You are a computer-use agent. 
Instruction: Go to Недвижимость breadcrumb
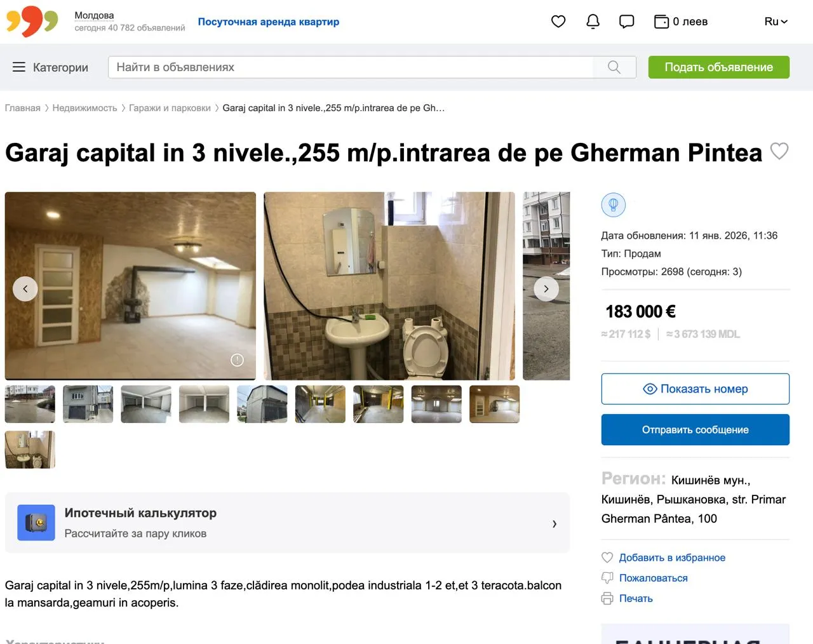tap(84, 108)
